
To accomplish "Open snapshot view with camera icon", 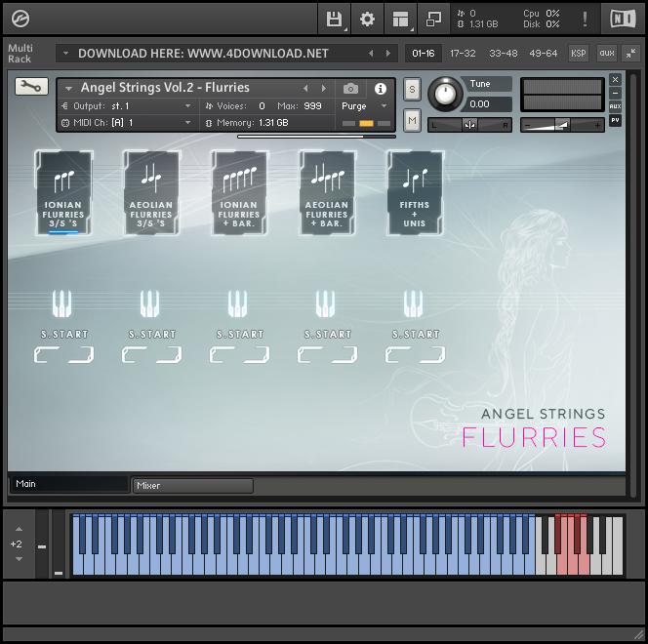I will [x=350, y=89].
